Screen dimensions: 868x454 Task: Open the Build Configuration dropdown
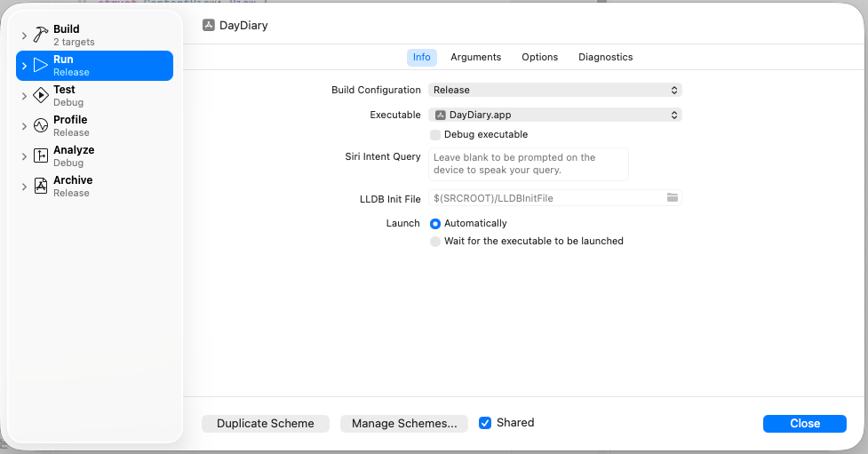coord(554,90)
